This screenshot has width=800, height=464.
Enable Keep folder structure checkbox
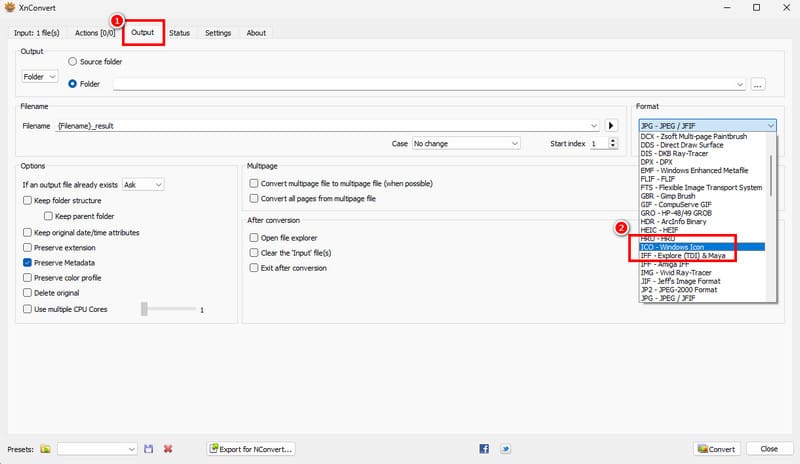pos(27,200)
